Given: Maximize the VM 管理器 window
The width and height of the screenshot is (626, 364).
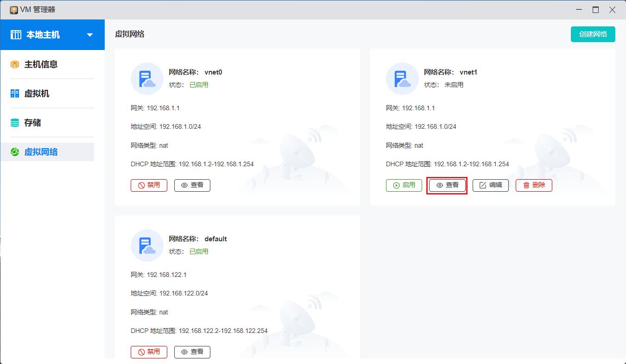Looking at the screenshot, I should pyautogui.click(x=596, y=10).
